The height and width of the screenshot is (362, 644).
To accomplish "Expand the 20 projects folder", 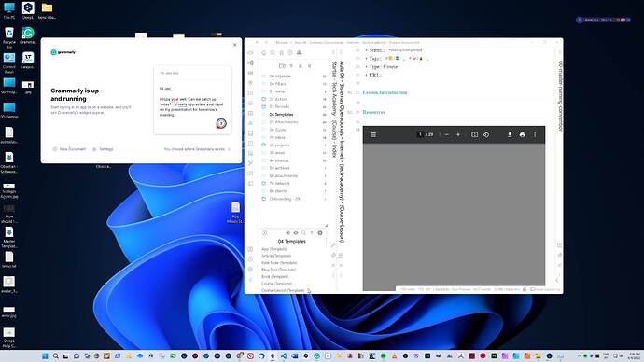I will 279,146.
